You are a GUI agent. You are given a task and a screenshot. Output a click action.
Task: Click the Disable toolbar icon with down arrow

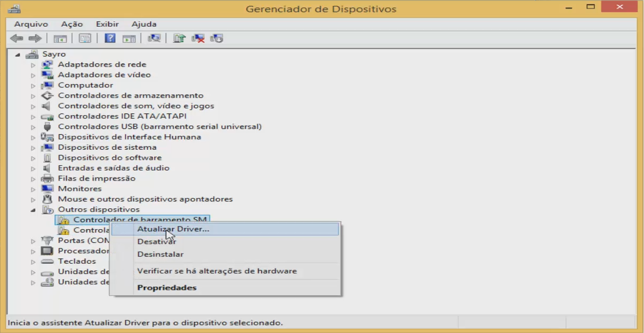(x=216, y=38)
